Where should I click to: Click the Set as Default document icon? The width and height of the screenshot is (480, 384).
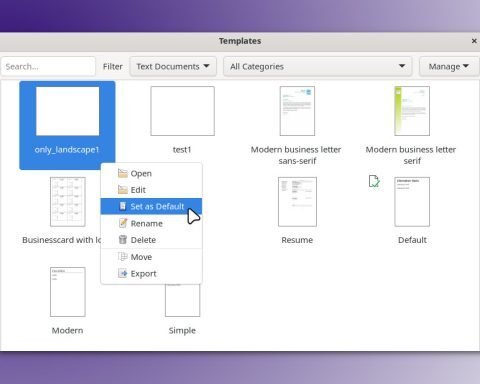pyautogui.click(x=123, y=206)
